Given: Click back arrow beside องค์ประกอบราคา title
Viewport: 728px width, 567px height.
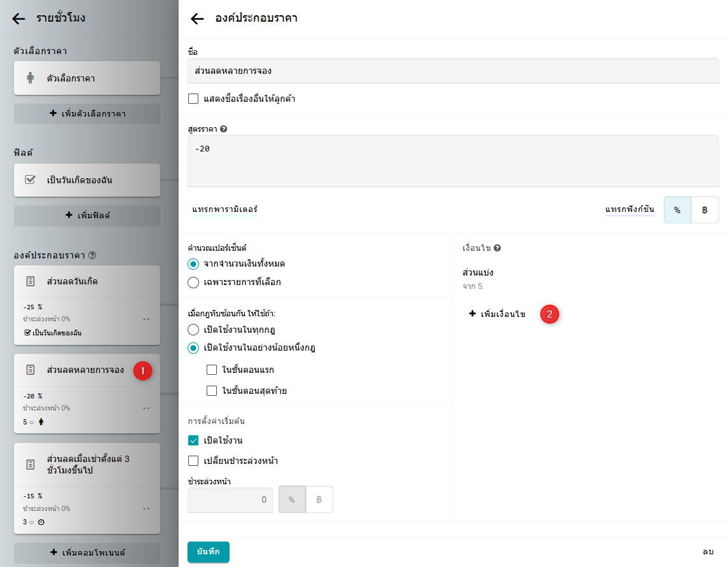Looking at the screenshot, I should (x=197, y=19).
